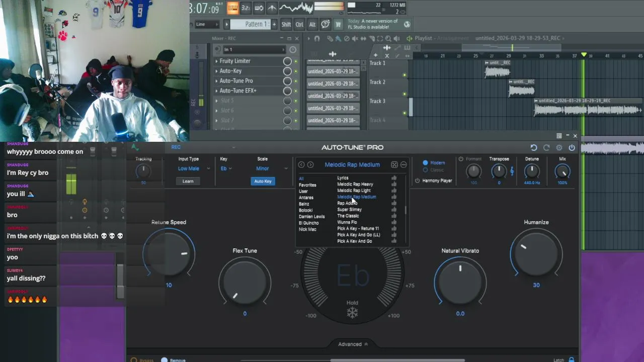Click the freeze snowflake under Hold
The height and width of the screenshot is (362, 644).
pyautogui.click(x=352, y=313)
